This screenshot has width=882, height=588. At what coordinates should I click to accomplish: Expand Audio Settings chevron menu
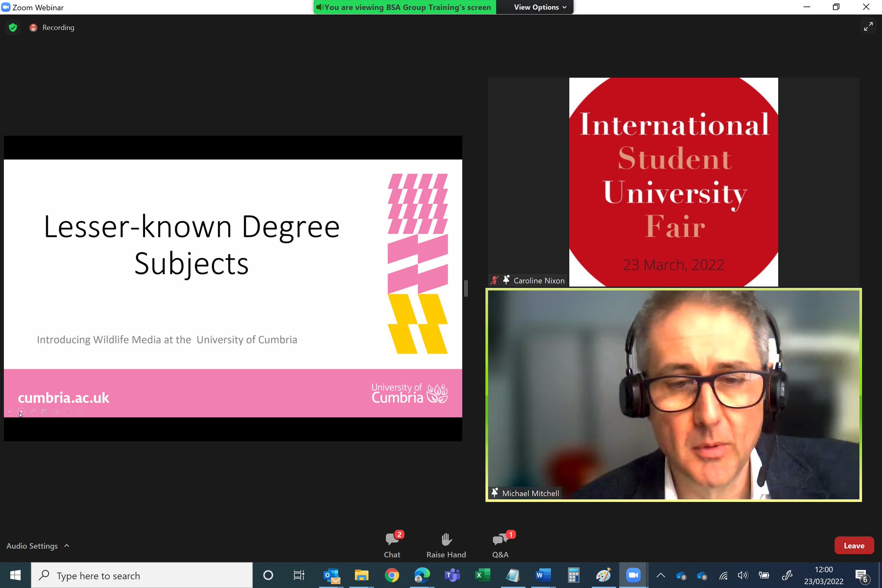67,546
